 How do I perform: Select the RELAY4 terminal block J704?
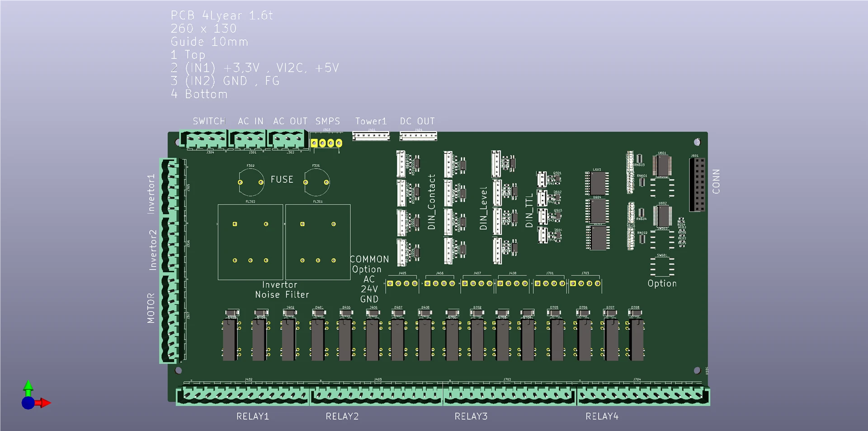[643, 395]
